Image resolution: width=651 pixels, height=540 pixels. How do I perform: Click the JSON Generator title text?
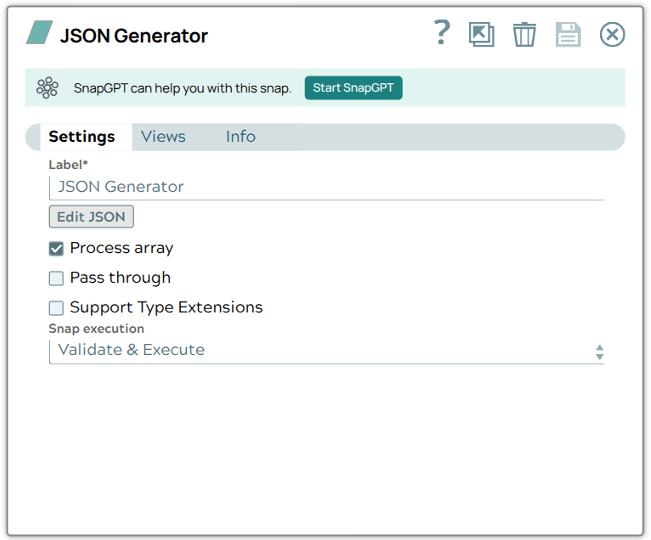(134, 36)
